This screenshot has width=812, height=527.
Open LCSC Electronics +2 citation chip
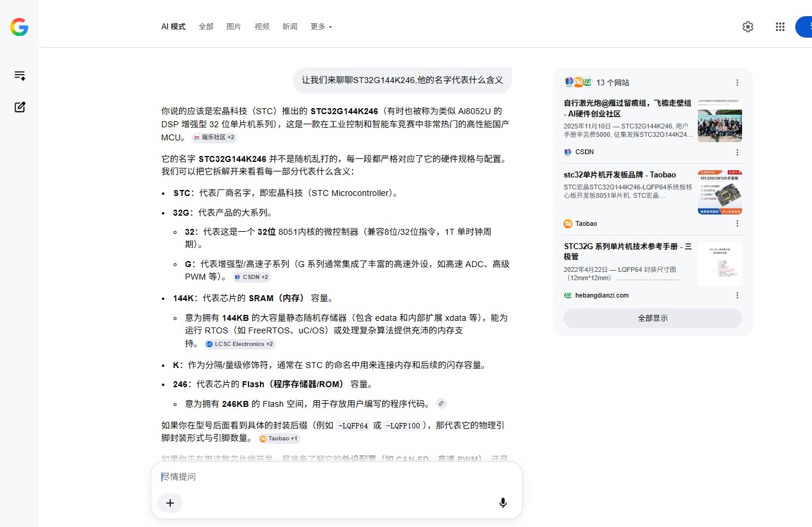[239, 344]
